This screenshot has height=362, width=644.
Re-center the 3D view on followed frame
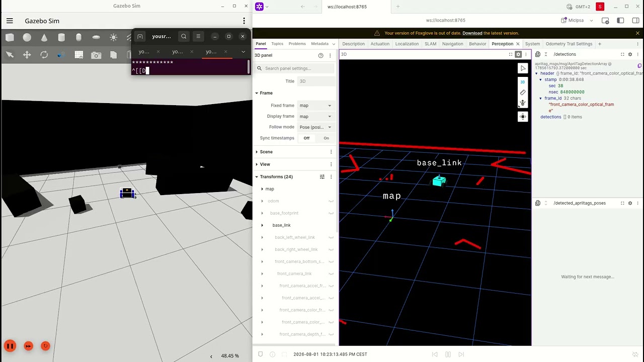point(523,117)
